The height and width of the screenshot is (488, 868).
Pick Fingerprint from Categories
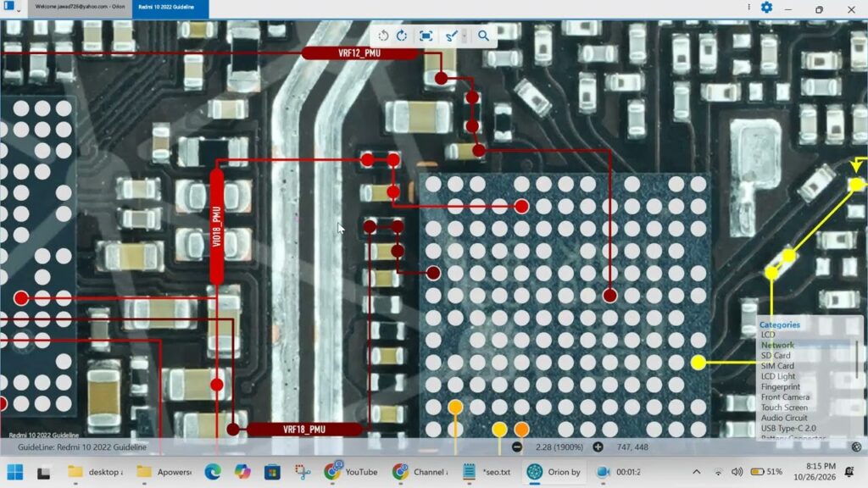780,386
